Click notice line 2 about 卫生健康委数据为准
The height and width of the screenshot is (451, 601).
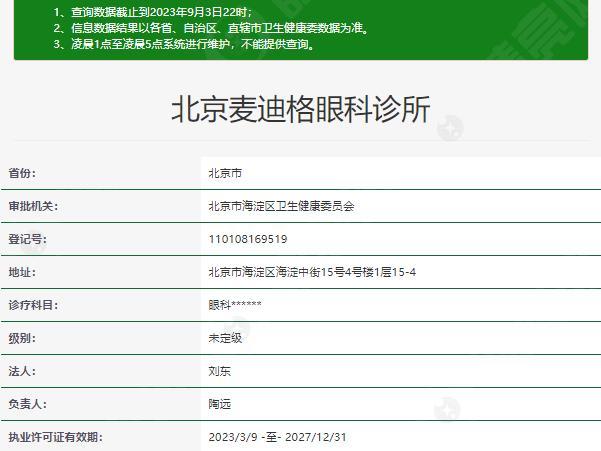211,28
